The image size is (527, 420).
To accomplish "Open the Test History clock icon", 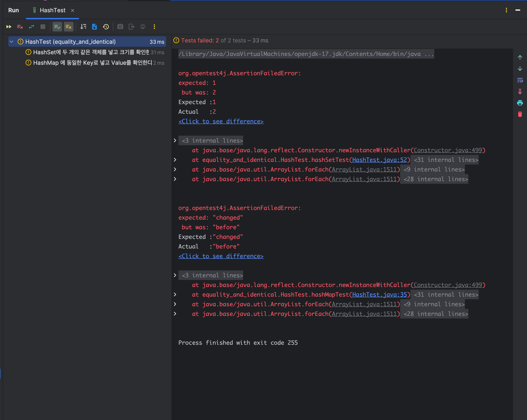I will coord(106,27).
